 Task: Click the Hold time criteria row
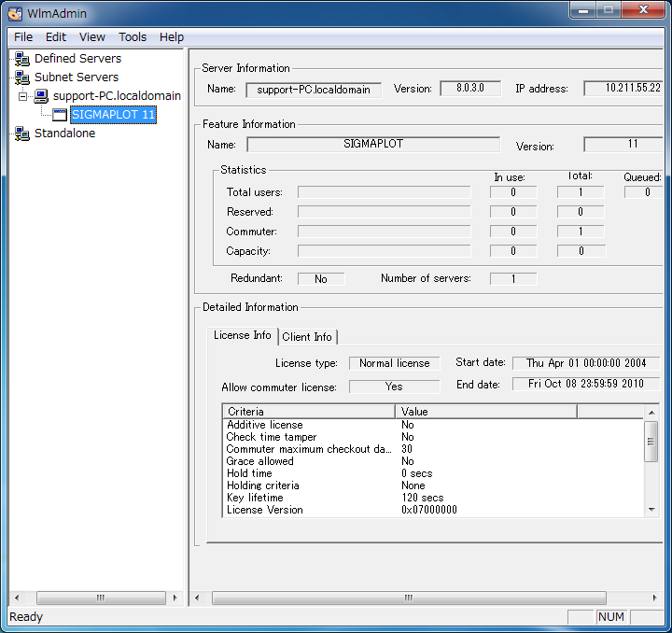(x=433, y=473)
